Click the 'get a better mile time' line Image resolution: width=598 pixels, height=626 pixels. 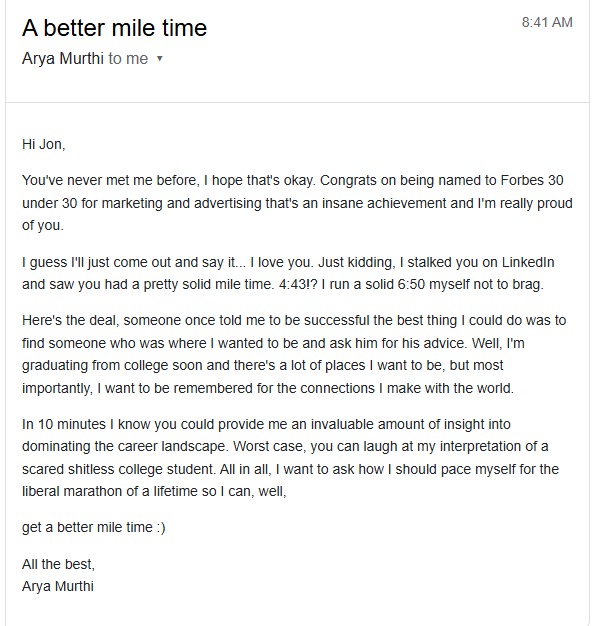(87, 527)
